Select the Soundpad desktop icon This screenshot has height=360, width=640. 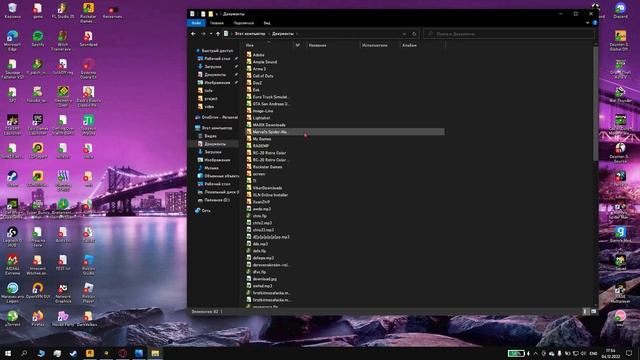pyautogui.click(x=88, y=39)
